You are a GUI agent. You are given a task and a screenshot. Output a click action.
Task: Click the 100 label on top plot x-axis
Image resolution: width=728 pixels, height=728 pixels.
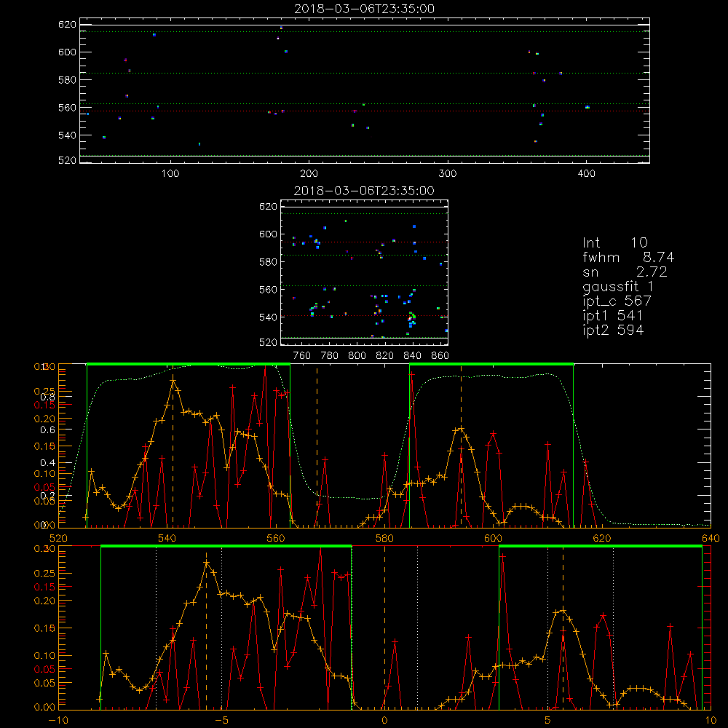coord(170,174)
